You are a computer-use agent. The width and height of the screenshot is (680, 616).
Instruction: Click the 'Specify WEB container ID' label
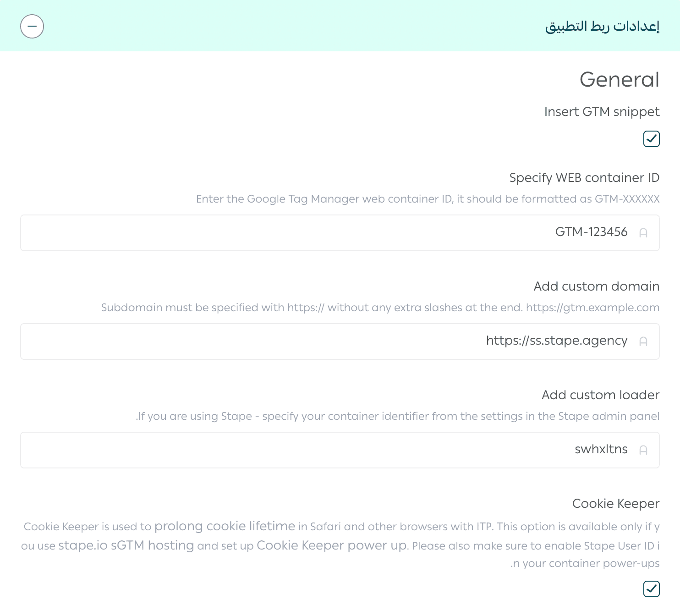585,177
